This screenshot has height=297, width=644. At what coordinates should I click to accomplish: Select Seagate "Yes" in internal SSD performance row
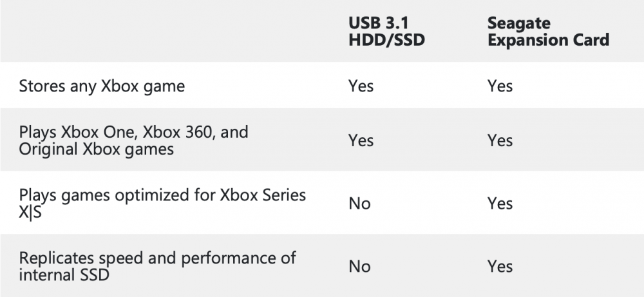click(500, 266)
